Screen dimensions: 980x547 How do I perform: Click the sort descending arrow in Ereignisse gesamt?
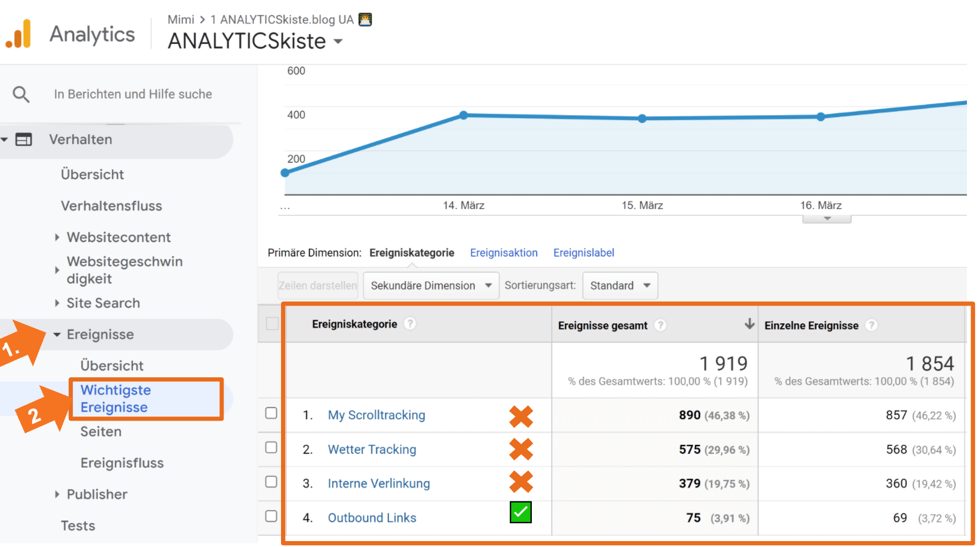point(749,324)
